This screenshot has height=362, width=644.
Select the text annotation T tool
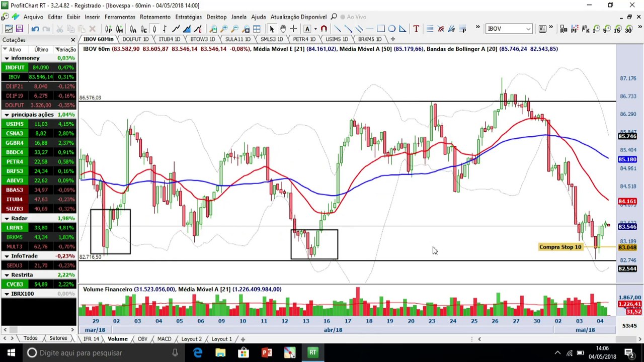pyautogui.click(x=416, y=29)
